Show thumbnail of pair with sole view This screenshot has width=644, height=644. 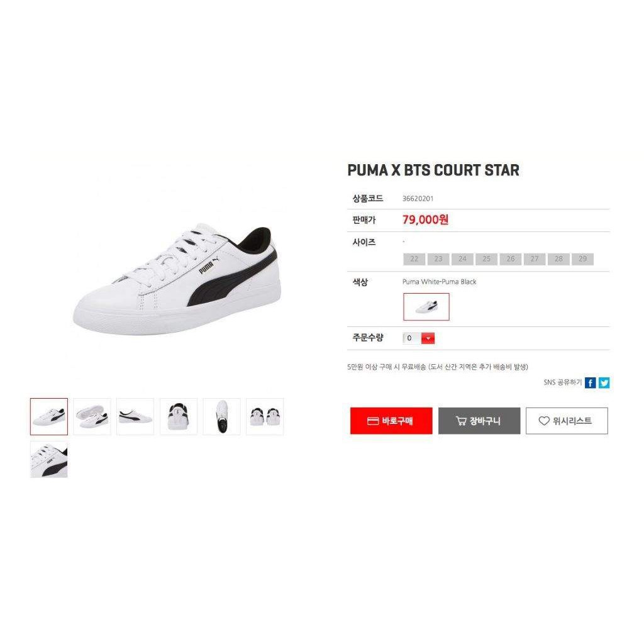point(92,416)
